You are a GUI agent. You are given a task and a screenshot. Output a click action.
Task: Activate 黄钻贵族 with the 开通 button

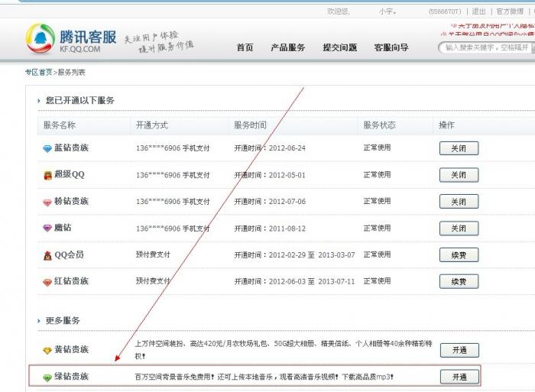(x=459, y=350)
